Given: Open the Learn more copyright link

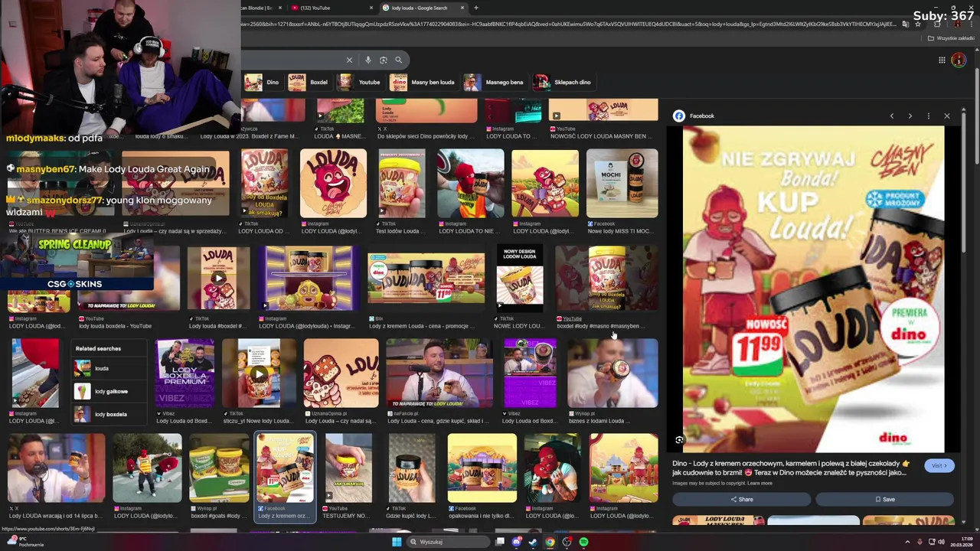Looking at the screenshot, I should pos(759,484).
